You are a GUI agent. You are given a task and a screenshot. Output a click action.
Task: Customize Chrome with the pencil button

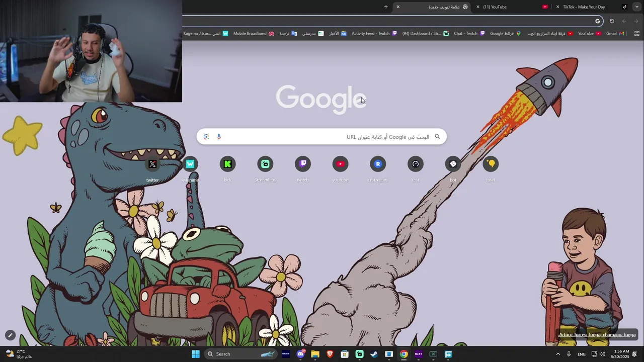[x=10, y=335]
